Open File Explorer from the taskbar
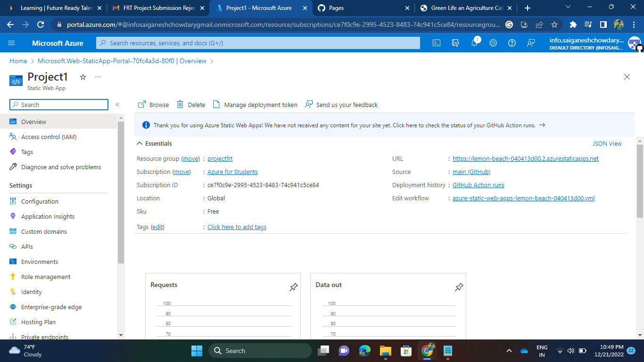Viewport: 644px width, 362px height. tap(386, 351)
